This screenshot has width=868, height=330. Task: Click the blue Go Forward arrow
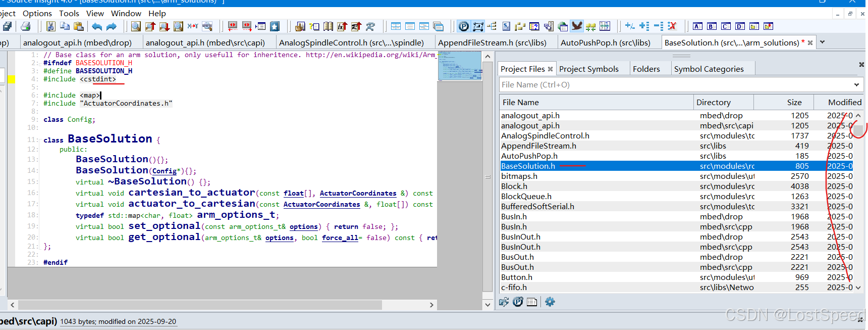pos(112,26)
